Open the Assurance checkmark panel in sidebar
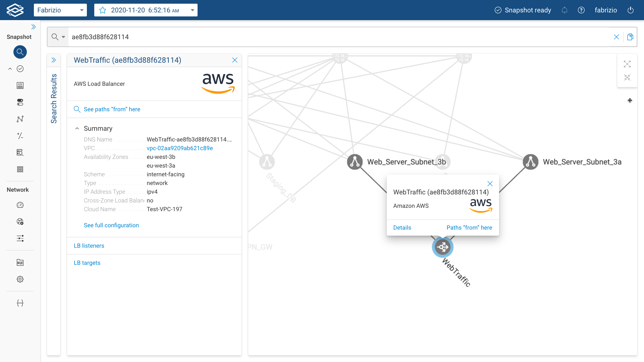Screen dimensions: 644x362 [20, 69]
